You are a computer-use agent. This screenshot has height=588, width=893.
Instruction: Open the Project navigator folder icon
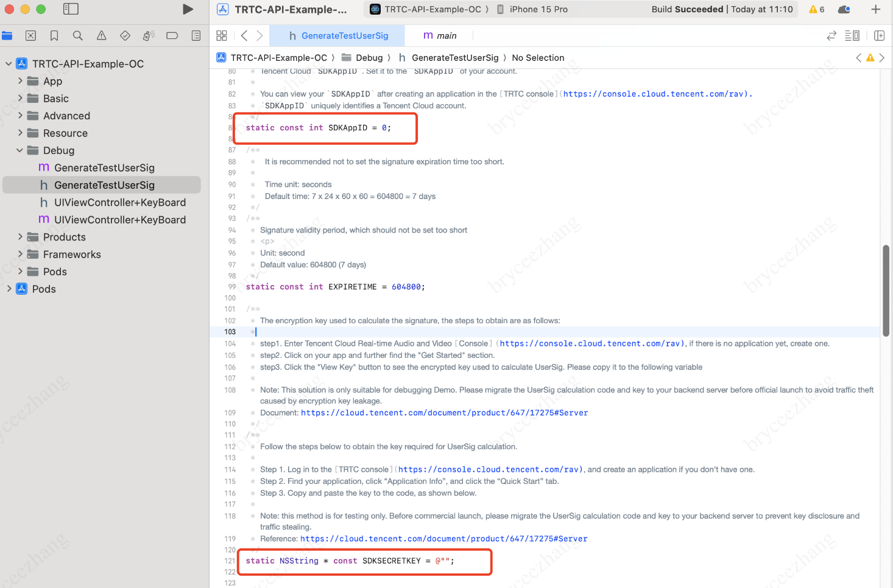coord(7,36)
